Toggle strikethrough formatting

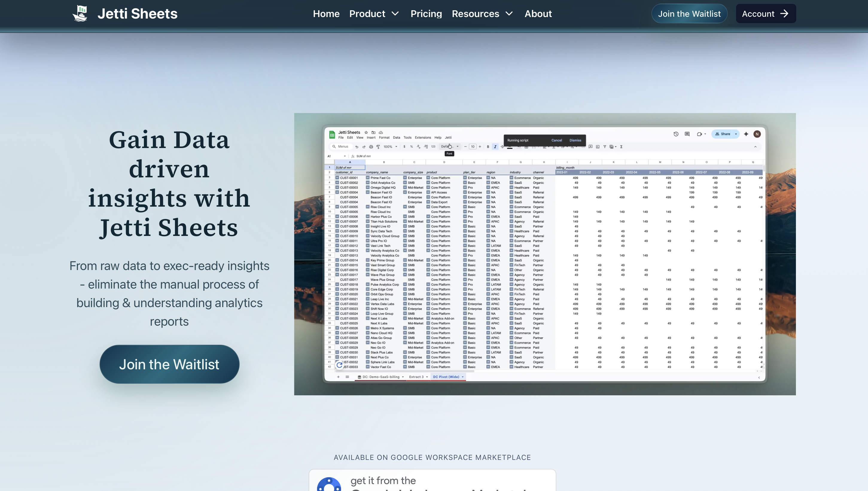[x=502, y=147]
